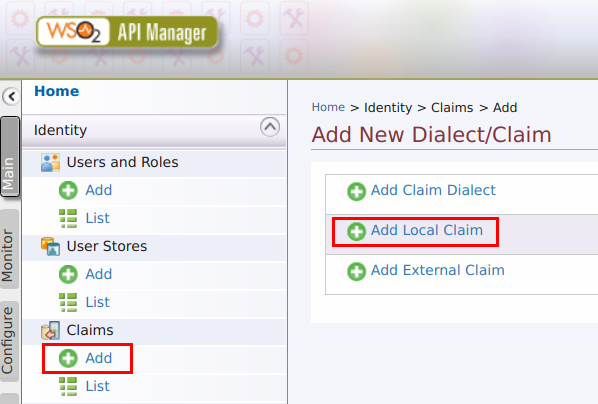This screenshot has height=404, width=598.
Task: Click the list icon under Claims
Action: (x=68, y=386)
